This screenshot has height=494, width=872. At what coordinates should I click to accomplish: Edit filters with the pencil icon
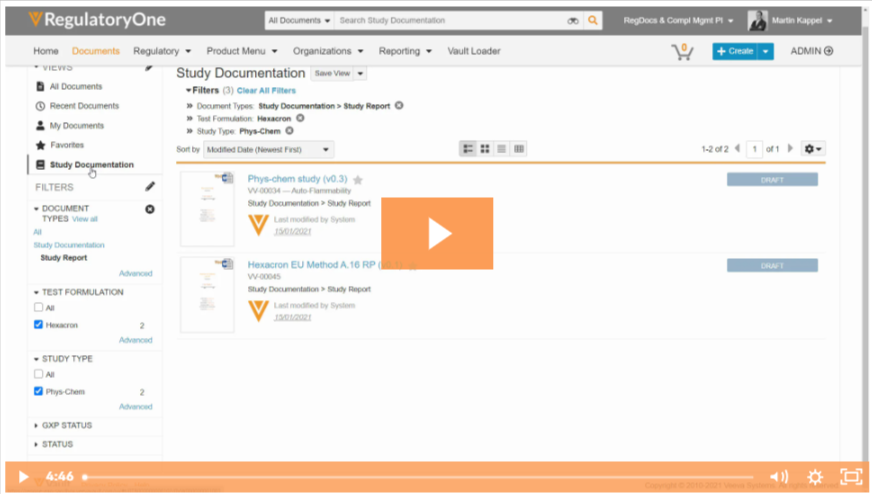coord(150,187)
